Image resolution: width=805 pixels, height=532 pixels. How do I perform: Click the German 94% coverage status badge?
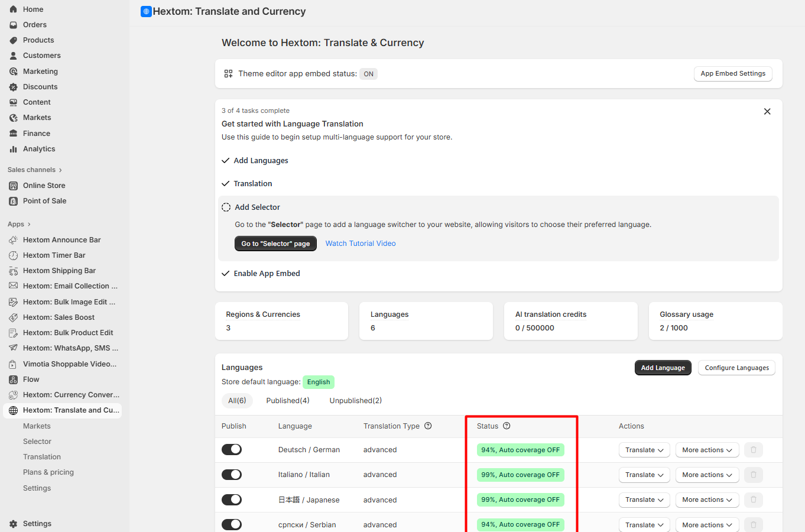[521, 450]
